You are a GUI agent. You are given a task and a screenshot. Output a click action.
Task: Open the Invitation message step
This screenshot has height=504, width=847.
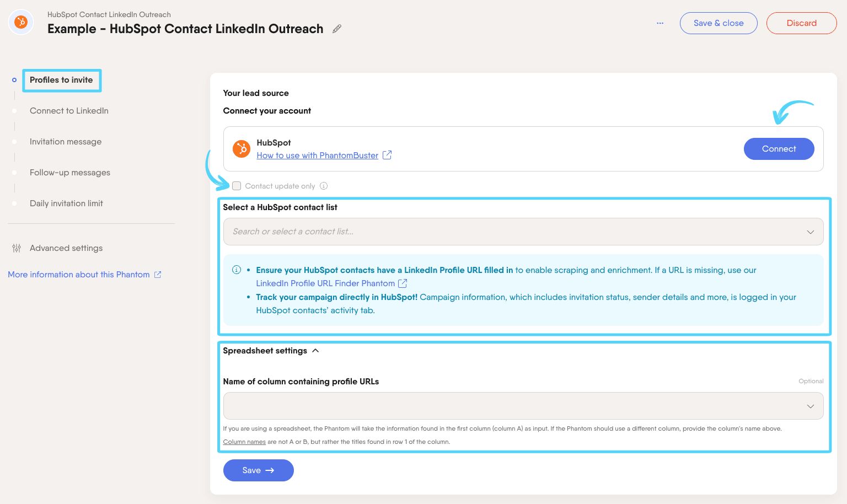(66, 142)
